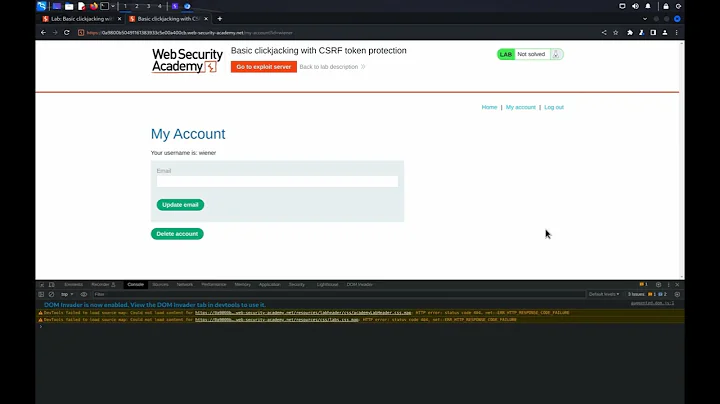Launch the terminal emulator from the panel
The image size is (720, 404).
pyautogui.click(x=105, y=6)
